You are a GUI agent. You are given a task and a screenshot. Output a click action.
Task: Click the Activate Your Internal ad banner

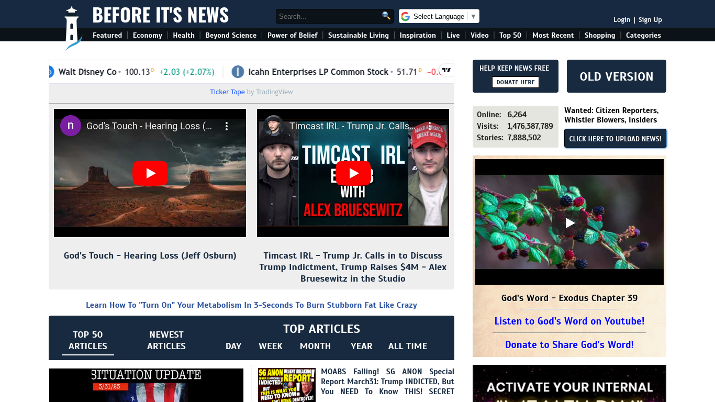(570, 383)
